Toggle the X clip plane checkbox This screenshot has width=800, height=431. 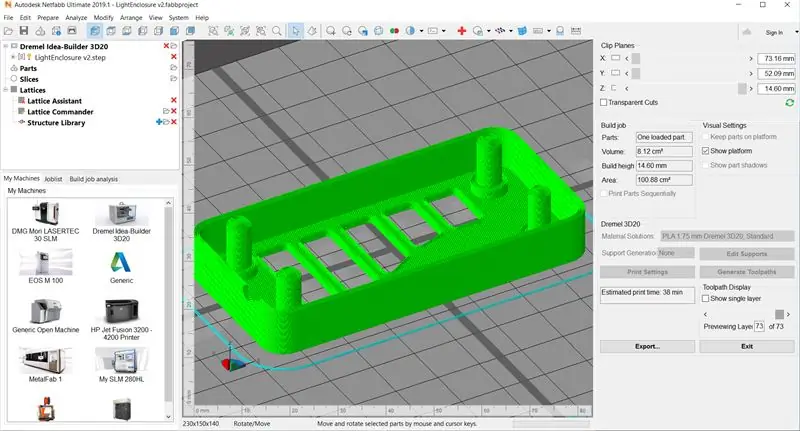[616, 58]
